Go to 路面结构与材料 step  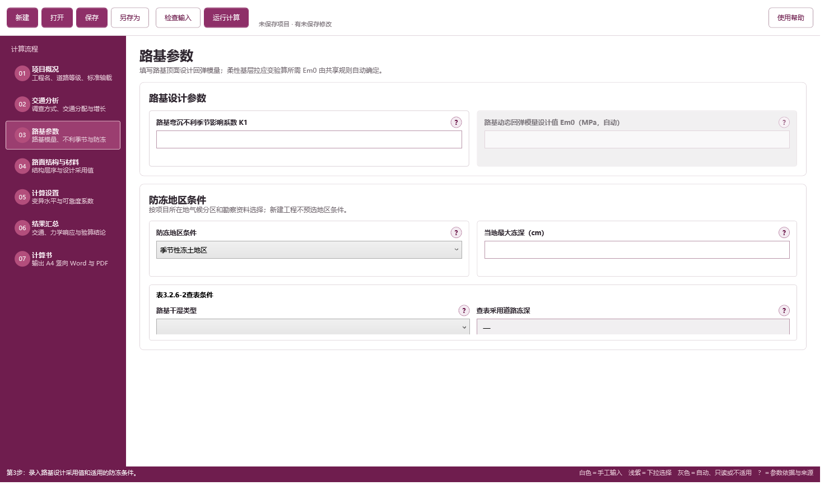pyautogui.click(x=63, y=166)
